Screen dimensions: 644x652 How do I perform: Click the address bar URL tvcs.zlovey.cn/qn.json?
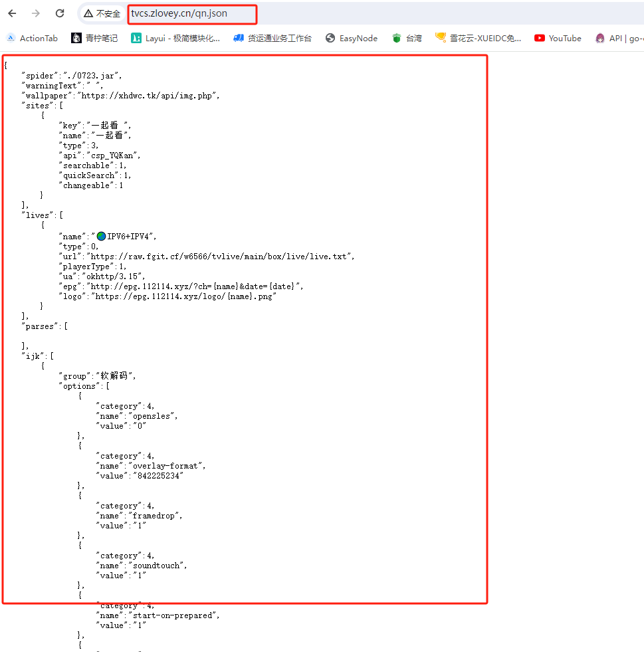[179, 13]
